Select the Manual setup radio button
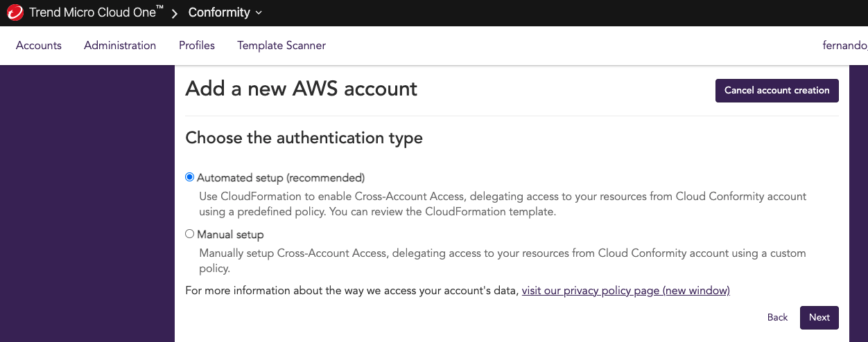Image resolution: width=868 pixels, height=342 pixels. (190, 234)
